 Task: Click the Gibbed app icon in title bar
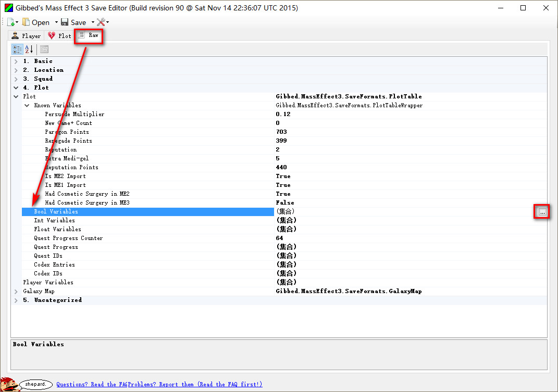coord(8,8)
